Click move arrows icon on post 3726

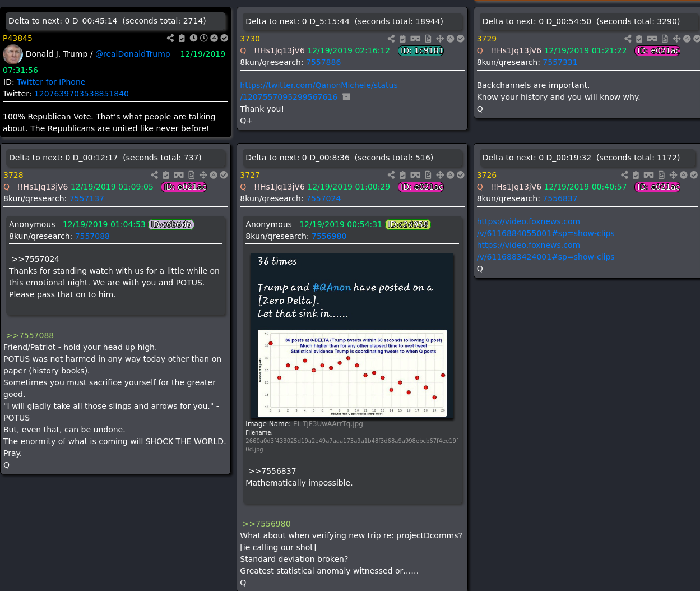click(x=674, y=175)
